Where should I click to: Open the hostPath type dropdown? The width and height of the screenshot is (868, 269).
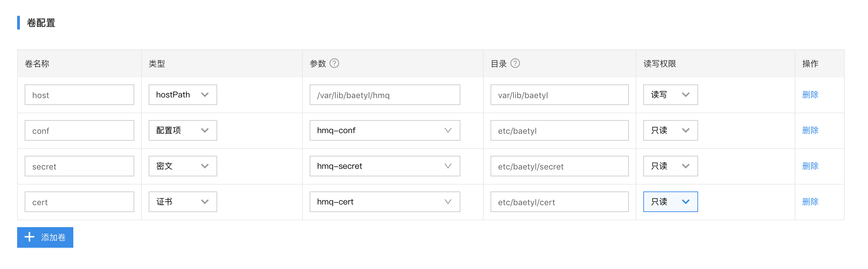pos(183,95)
